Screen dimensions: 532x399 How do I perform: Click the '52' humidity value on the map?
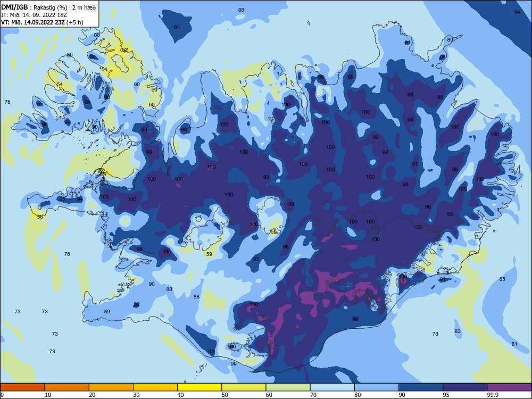125,50
